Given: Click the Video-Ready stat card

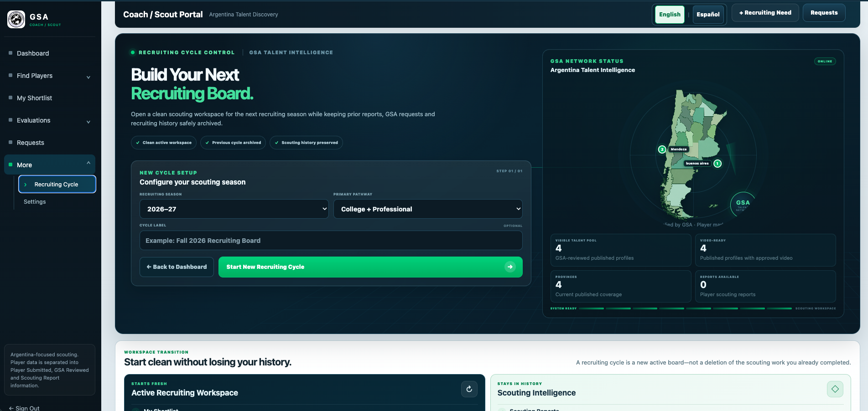Looking at the screenshot, I should (765, 250).
